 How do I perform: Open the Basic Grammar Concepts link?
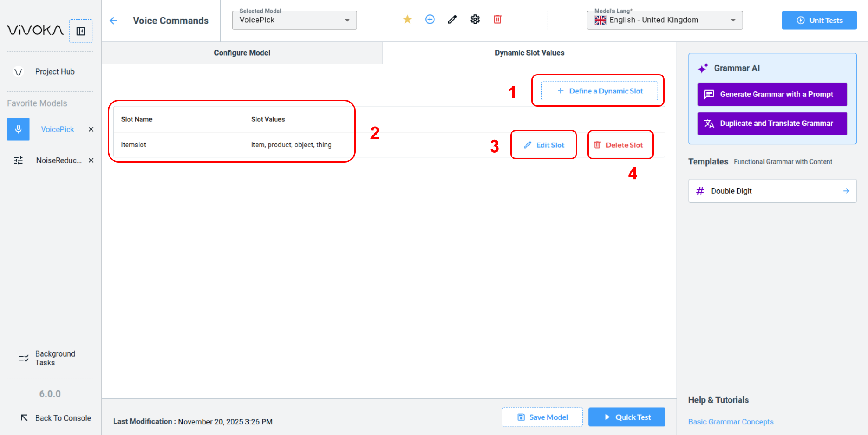(730, 422)
